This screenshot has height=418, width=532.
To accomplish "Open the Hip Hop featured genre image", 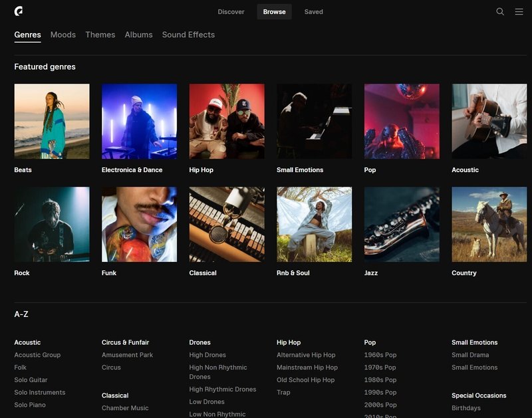I will tap(227, 122).
